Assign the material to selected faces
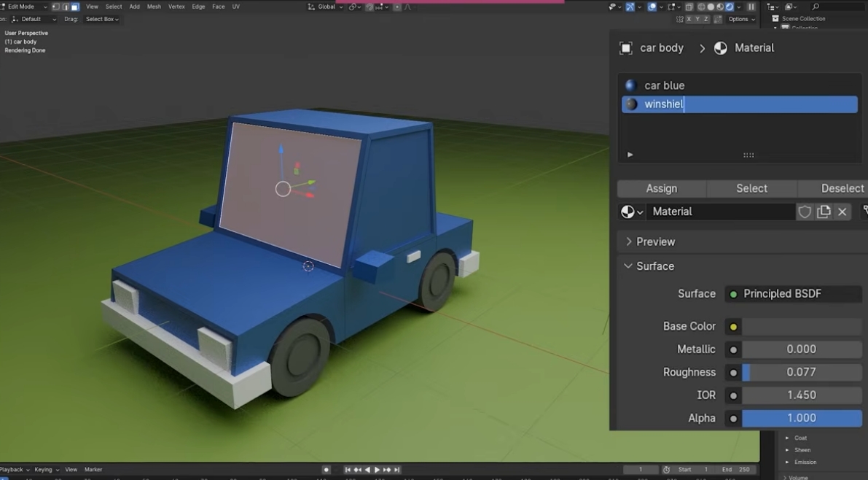 662,188
